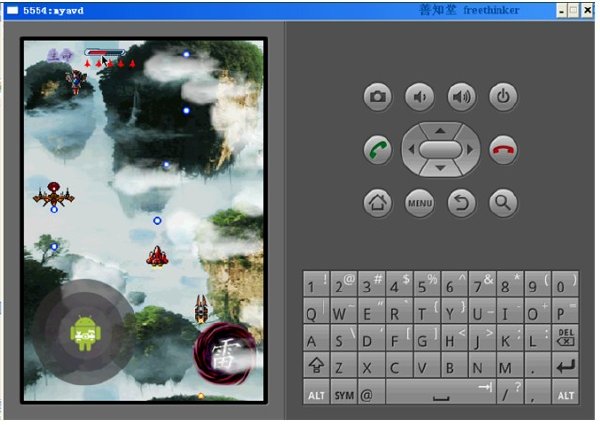Click the D-pad down arrow
The image size is (600, 425).
pos(440,168)
